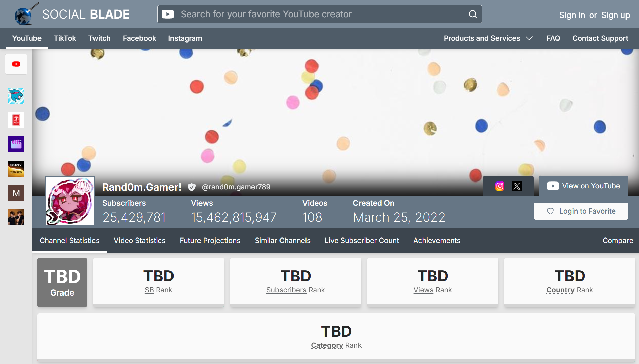Image resolution: width=639 pixels, height=364 pixels.
Task: Open the red YouTube sidebar icon
Action: pos(16,64)
